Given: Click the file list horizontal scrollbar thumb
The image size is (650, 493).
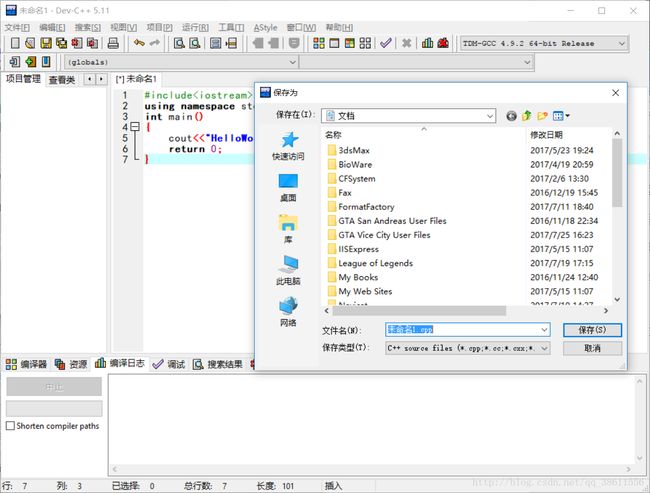Looking at the screenshot, I should (420, 311).
